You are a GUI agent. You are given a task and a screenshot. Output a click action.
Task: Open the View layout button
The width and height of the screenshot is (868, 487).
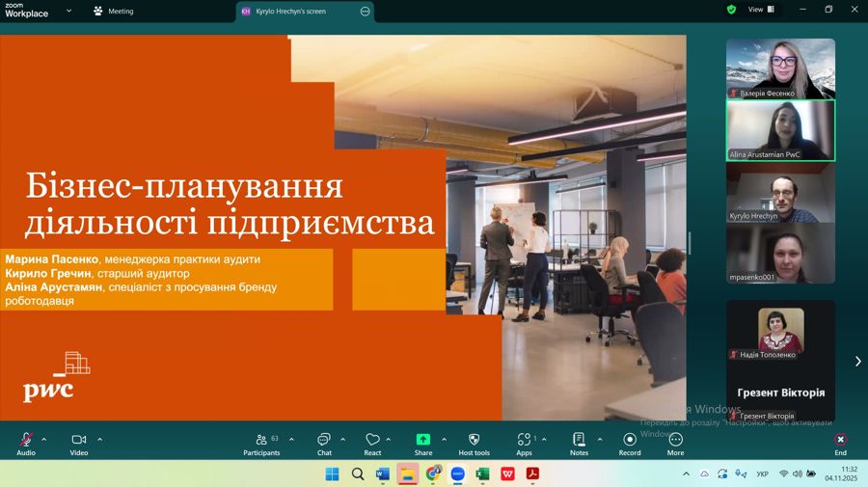click(761, 10)
